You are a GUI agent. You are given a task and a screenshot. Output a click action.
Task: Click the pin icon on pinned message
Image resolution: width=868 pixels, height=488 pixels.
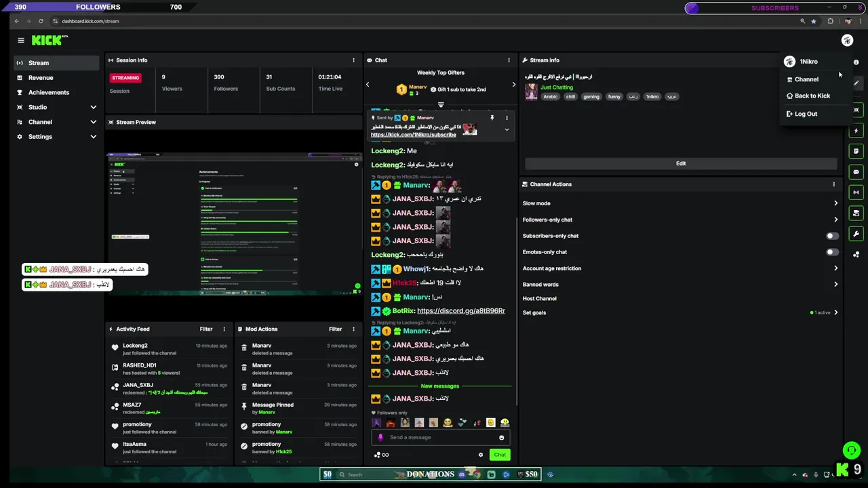point(492,118)
